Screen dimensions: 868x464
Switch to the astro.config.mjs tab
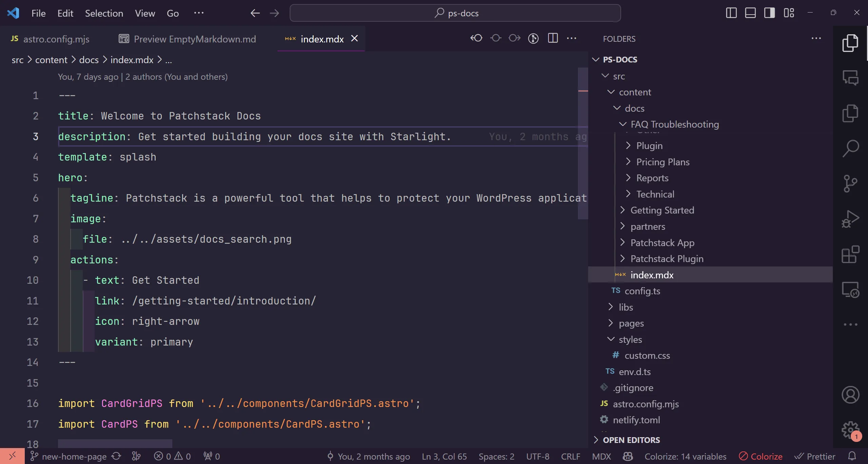pyautogui.click(x=56, y=39)
